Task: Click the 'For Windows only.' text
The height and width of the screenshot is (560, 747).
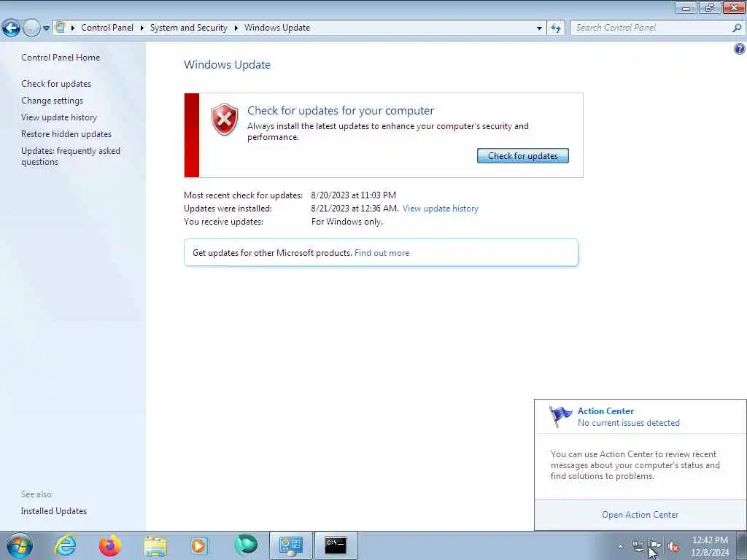Action: [x=347, y=222]
